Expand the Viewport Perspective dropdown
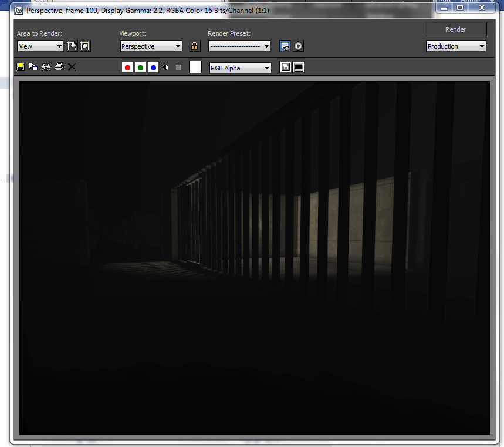The image size is (504, 447). (x=151, y=46)
